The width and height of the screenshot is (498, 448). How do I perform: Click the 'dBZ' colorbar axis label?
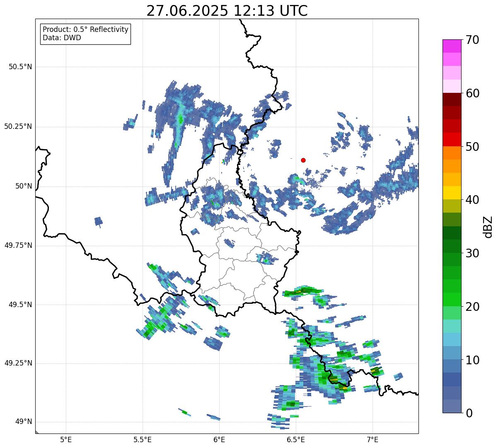point(488,226)
